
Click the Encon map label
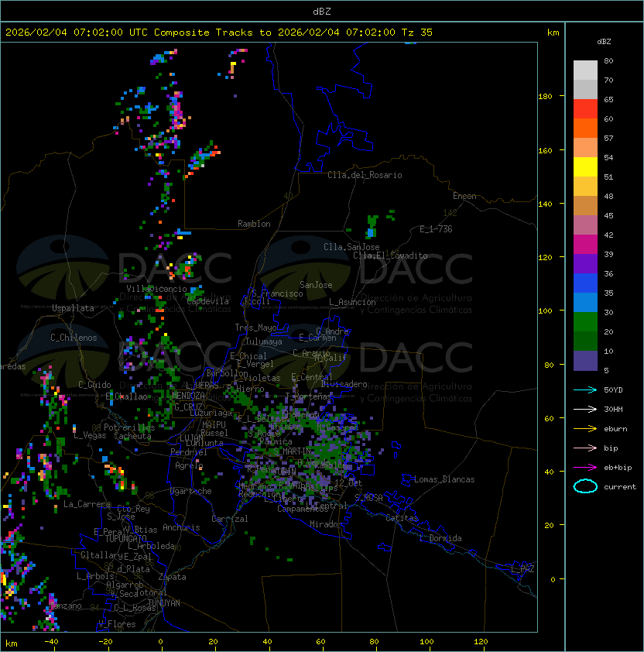[x=464, y=196]
